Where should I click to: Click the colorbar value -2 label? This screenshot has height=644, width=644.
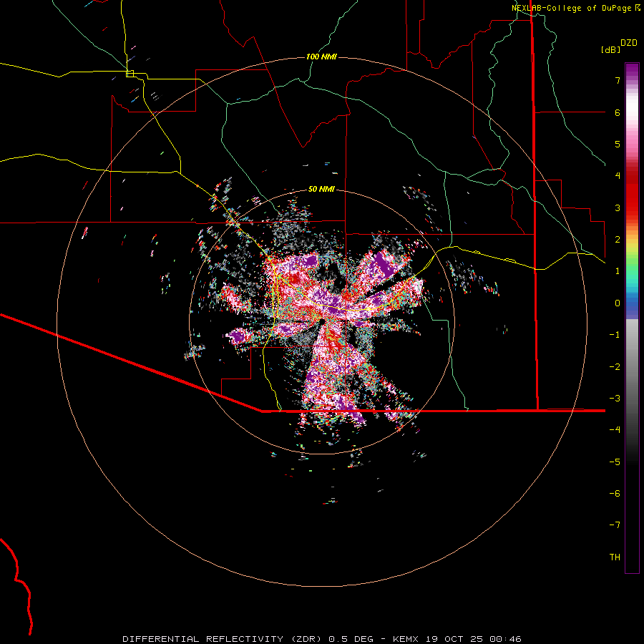point(615,367)
